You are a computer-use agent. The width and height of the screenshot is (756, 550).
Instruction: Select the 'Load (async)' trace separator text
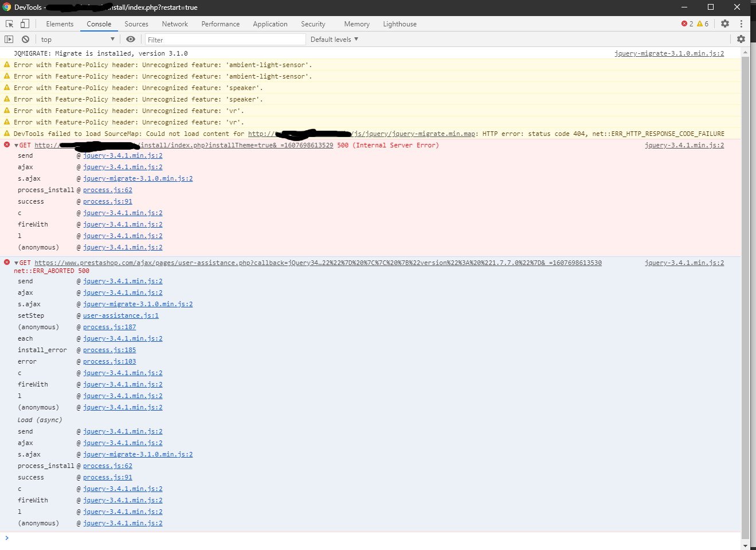(40, 420)
